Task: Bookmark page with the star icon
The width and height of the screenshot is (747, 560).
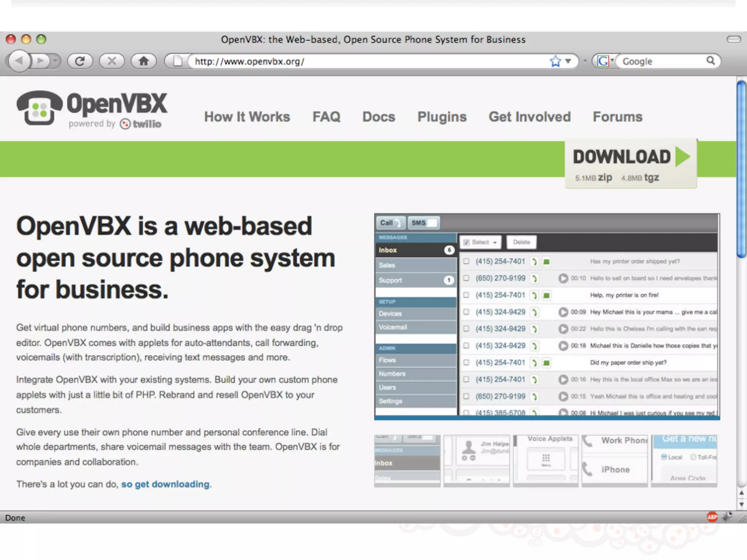Action: 555,61
